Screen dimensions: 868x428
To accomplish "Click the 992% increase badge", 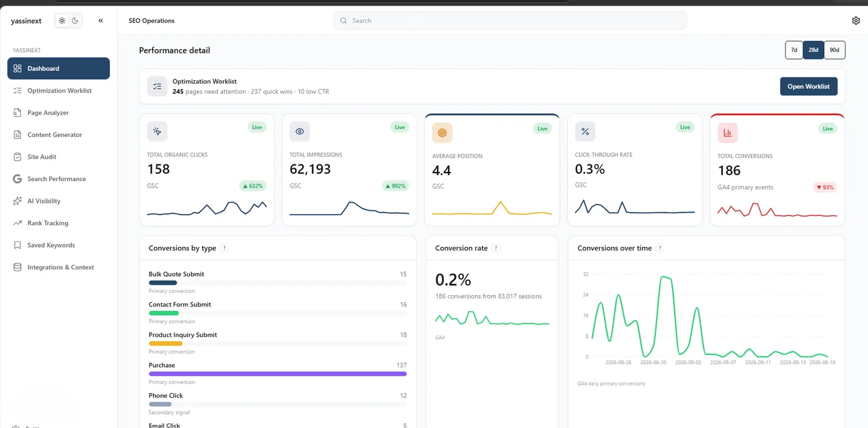I will [396, 186].
